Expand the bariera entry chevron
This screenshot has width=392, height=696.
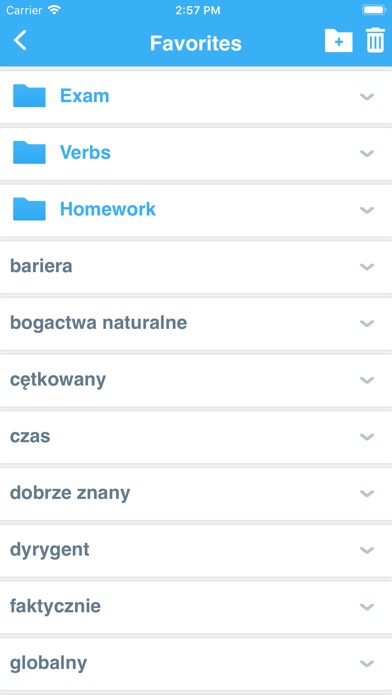[x=367, y=266]
